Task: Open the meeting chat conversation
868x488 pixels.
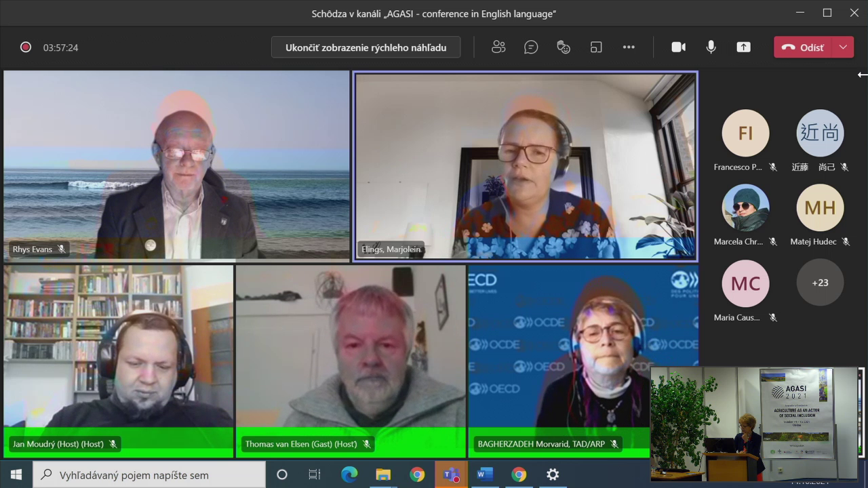Action: tap(531, 47)
